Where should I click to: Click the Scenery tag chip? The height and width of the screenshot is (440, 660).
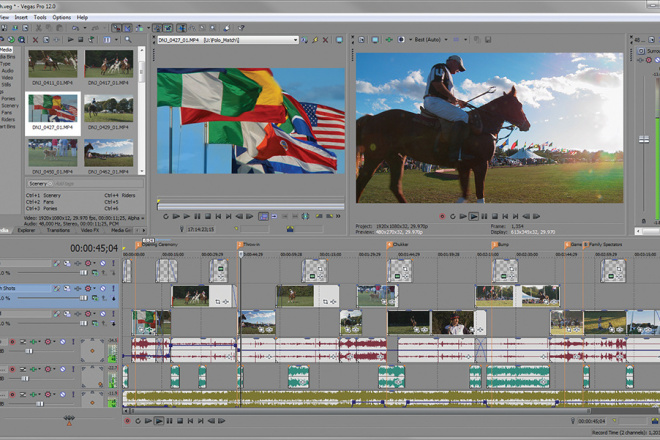(x=40, y=184)
